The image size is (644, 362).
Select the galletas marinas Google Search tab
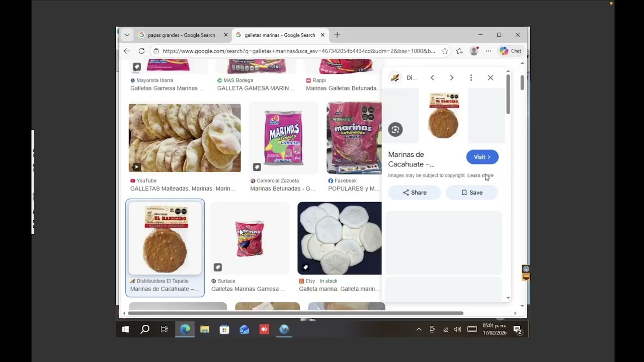click(x=280, y=35)
